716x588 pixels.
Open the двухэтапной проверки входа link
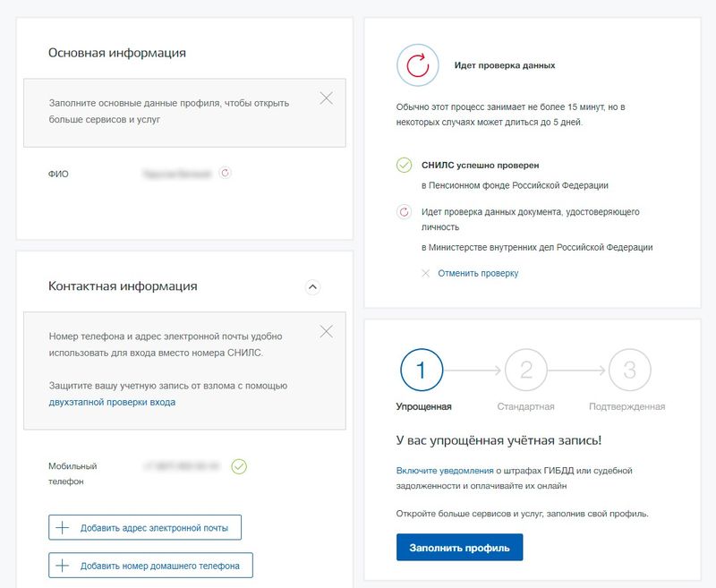pyautogui.click(x=112, y=402)
